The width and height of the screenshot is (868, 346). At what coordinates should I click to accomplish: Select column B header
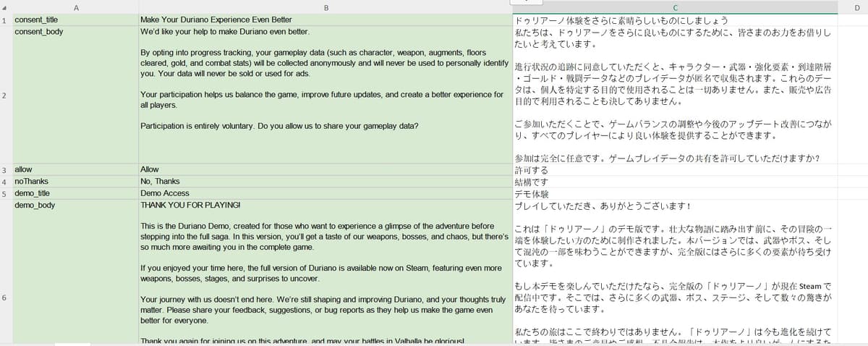click(x=325, y=7)
